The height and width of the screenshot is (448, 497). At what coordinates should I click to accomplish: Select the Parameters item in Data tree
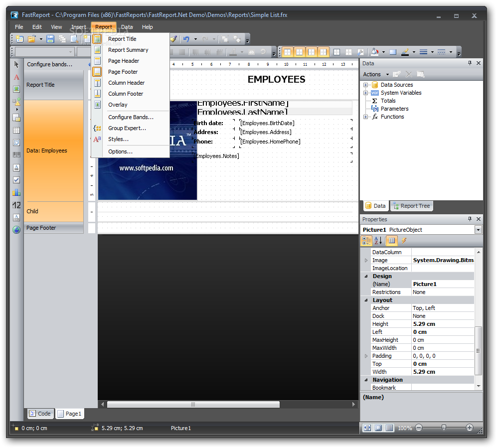394,109
